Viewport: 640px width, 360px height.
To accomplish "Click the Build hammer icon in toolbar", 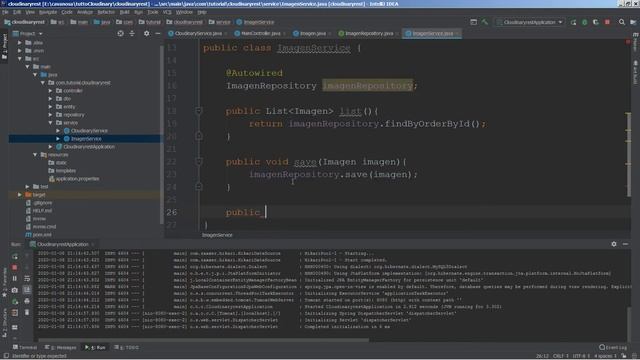I will click(x=484, y=22).
